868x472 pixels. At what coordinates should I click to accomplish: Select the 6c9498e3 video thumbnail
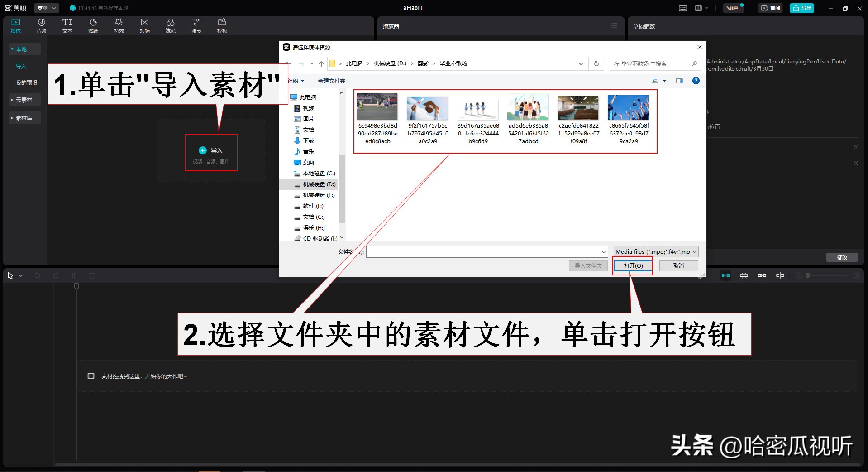click(377, 107)
